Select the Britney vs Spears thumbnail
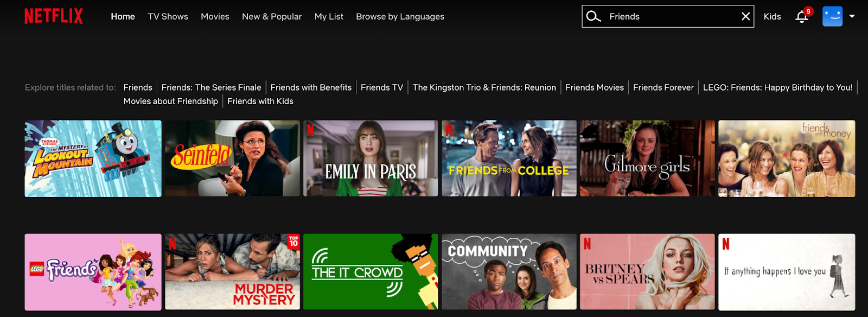 tap(647, 272)
